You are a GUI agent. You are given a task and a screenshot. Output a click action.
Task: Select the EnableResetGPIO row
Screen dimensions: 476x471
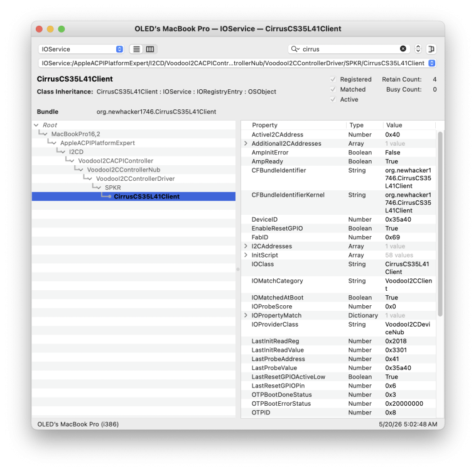point(338,229)
